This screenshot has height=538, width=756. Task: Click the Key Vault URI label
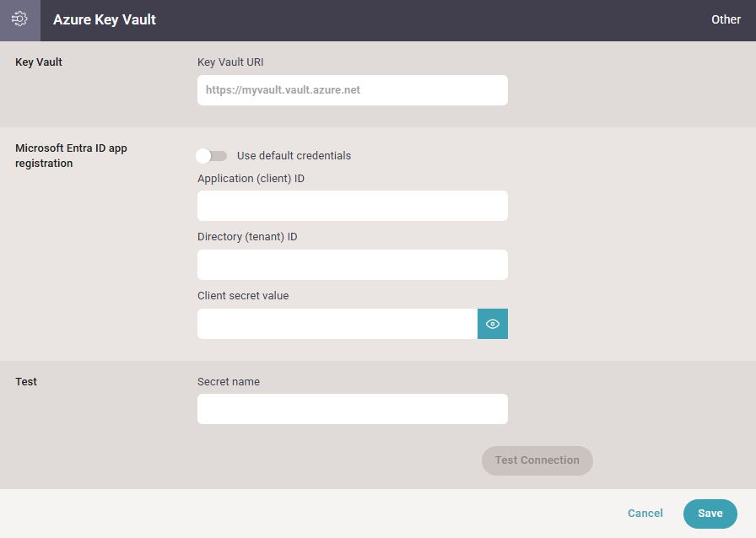point(230,62)
